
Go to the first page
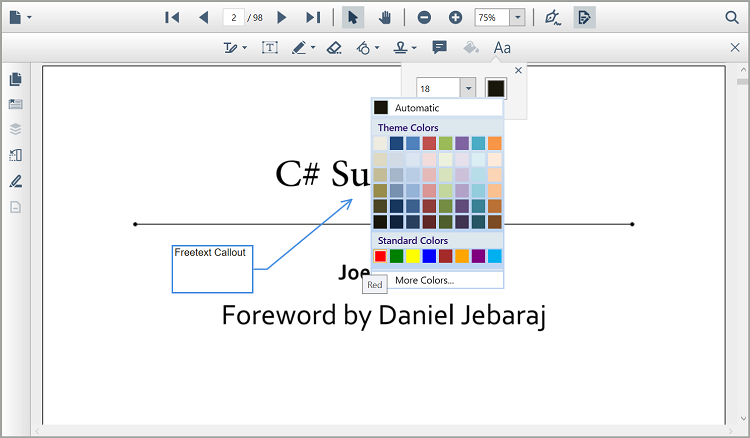172,18
